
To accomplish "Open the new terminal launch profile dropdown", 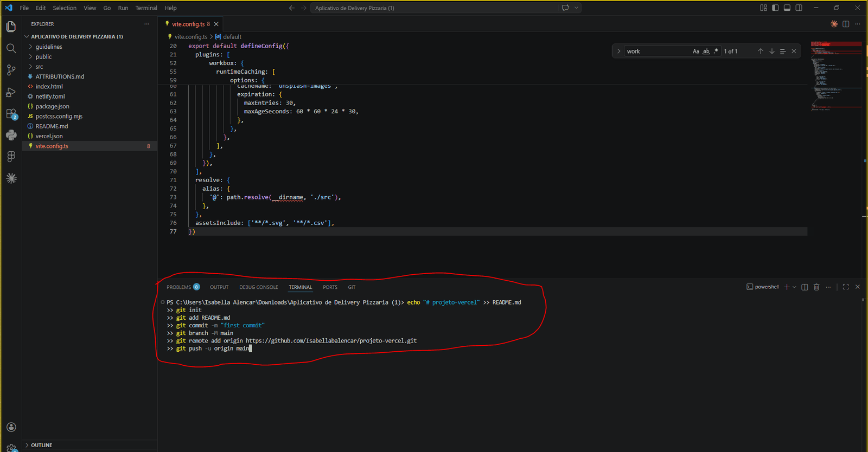I will click(795, 287).
